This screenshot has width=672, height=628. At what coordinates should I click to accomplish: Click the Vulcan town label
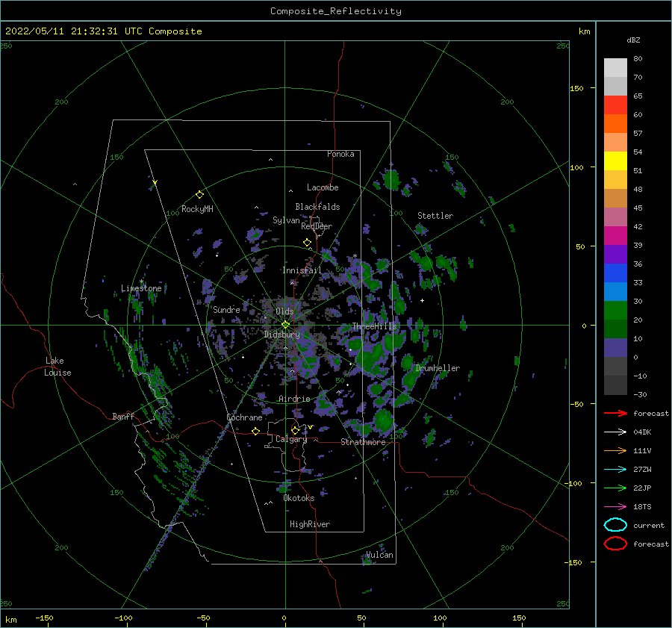point(379,555)
